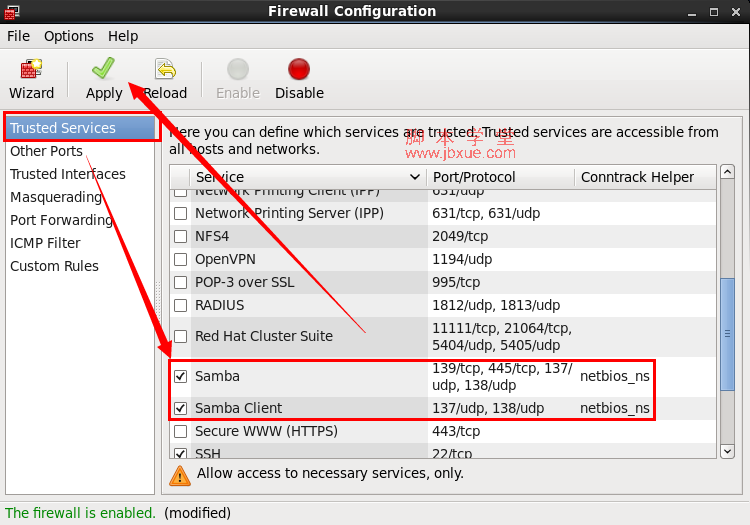Image resolution: width=750 pixels, height=525 pixels.
Task: Click the red Disable firewall icon
Action: 299,69
